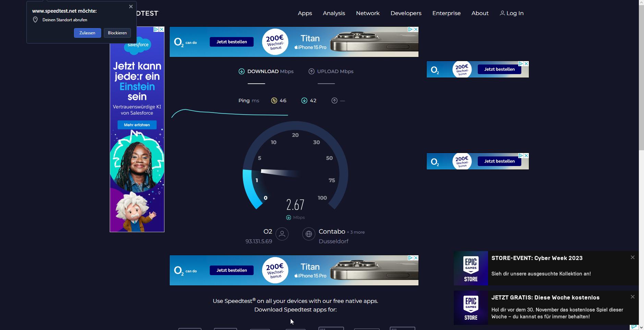Open the Developers navigation item
The width and height of the screenshot is (644, 330).
(406, 13)
